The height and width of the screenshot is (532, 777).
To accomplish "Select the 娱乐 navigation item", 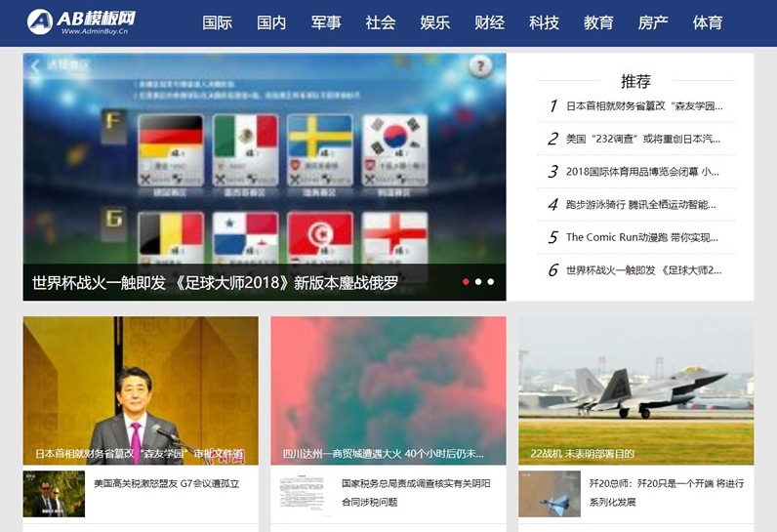I will 435,22.
